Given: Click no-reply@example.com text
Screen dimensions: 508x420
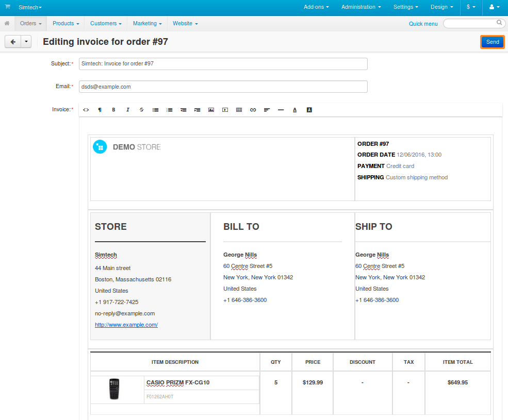Looking at the screenshot, I should [x=125, y=313].
